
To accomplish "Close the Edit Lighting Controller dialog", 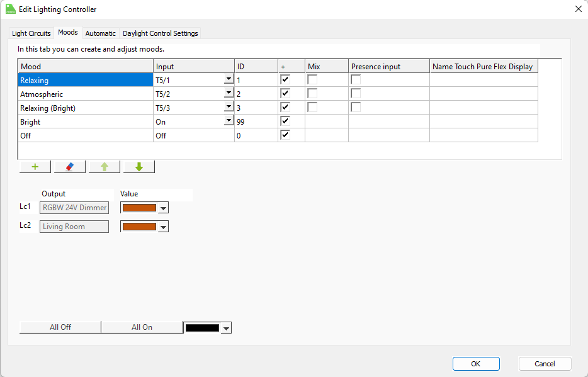I will tap(578, 9).
